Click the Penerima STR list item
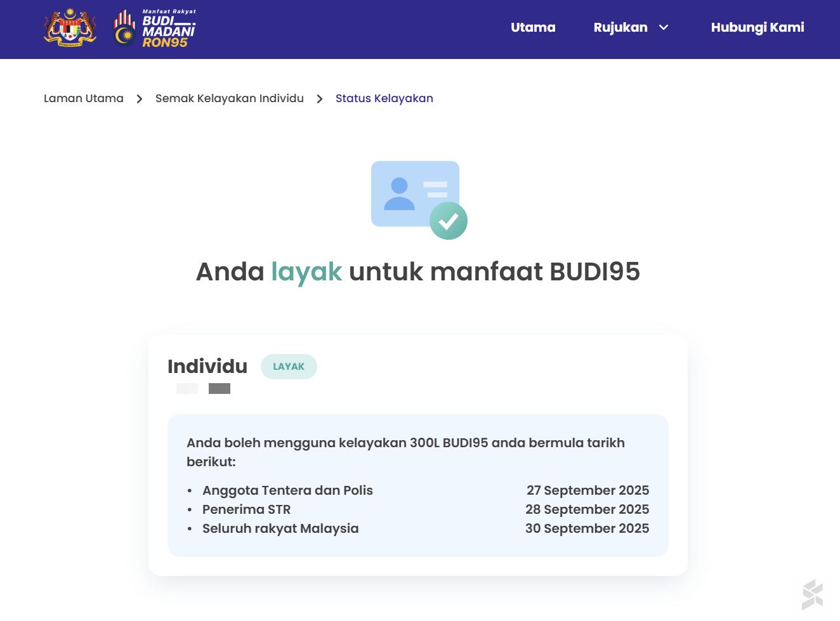840x621 pixels. (246, 509)
